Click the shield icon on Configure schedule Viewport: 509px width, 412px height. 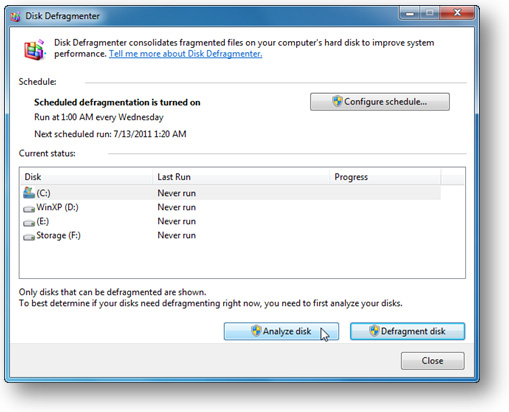click(x=337, y=101)
